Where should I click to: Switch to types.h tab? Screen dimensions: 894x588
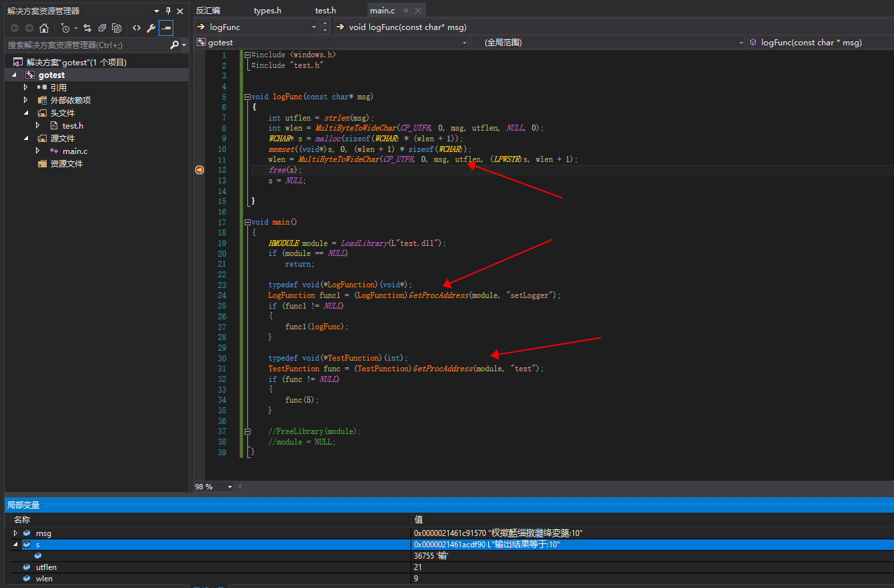267,10
